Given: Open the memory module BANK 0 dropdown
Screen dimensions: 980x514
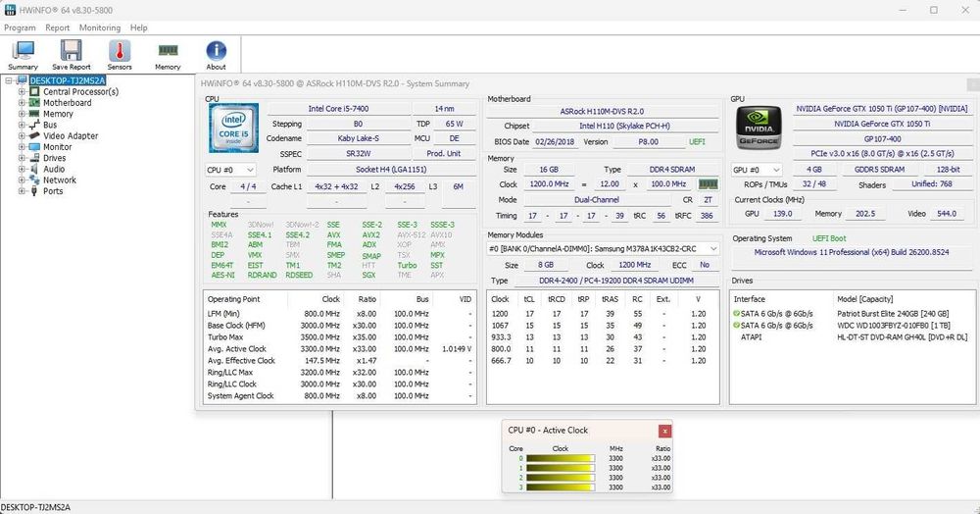Looking at the screenshot, I should point(603,249).
